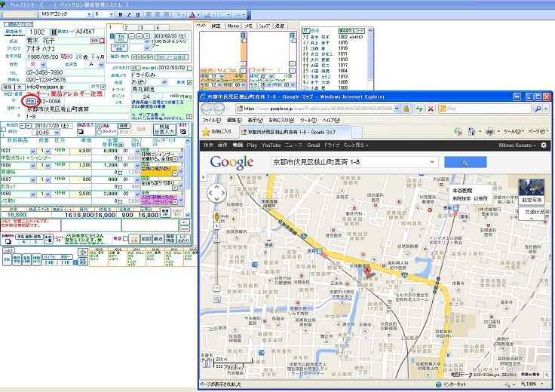Image resolution: width=555 pixels, height=392 pixels.
Task: Open the product code dropdown for row 1021
Action: click(x=33, y=151)
